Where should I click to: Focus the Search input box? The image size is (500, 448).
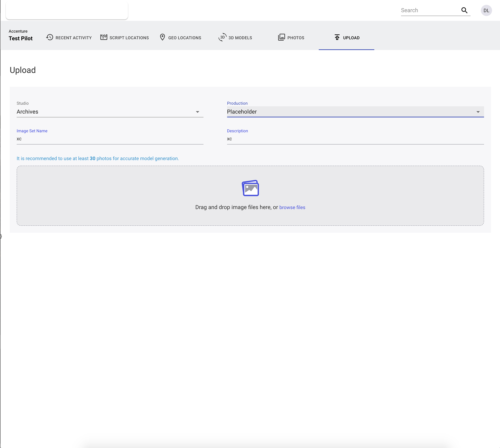pyautogui.click(x=430, y=10)
